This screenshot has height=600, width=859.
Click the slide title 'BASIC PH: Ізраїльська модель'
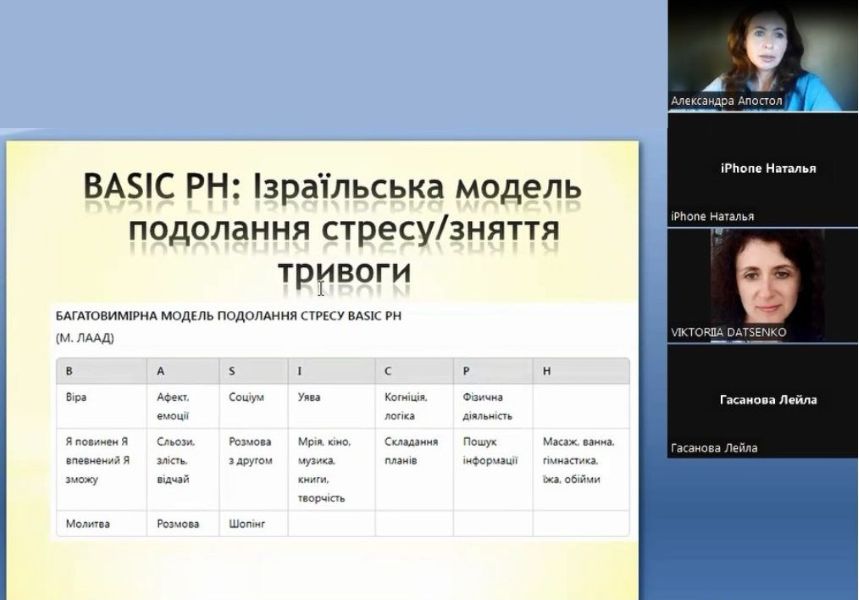[332, 186]
